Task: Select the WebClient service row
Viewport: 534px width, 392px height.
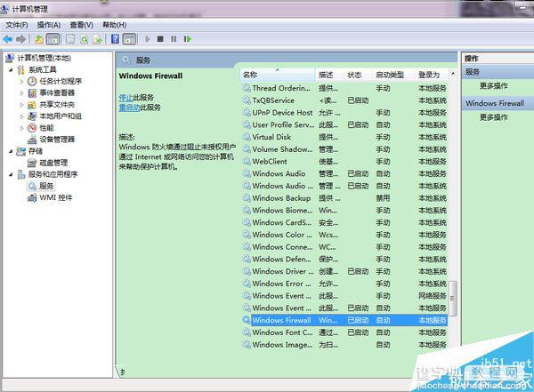Action: click(344, 161)
